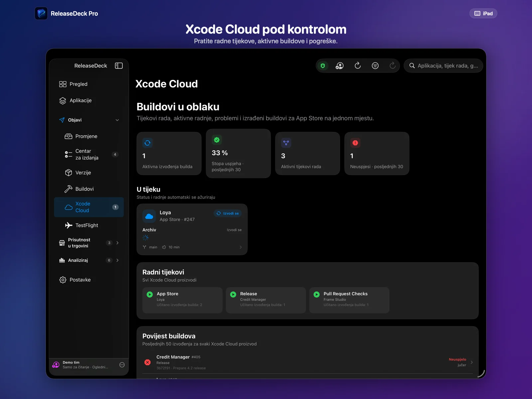532x399 pixels.
Task: Click the Objavi paper plane icon
Action: click(x=62, y=120)
